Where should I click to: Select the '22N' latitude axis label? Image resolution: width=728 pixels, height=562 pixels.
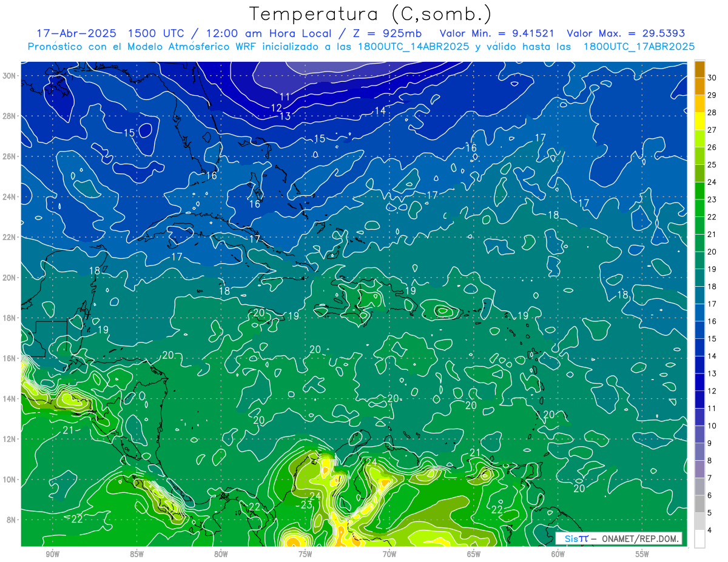(9, 237)
